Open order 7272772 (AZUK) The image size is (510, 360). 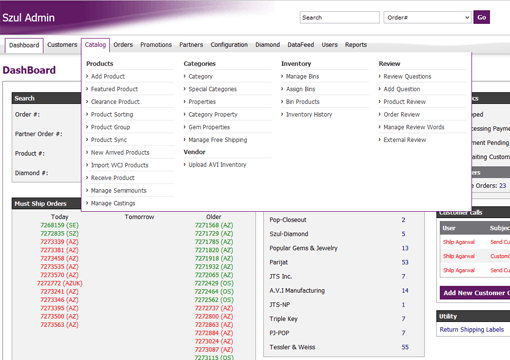(x=59, y=283)
